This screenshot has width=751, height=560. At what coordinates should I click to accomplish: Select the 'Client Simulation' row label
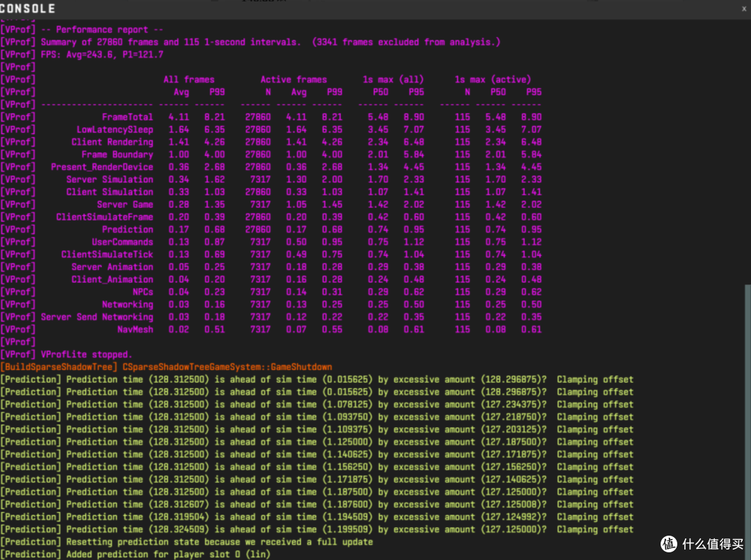(110, 191)
